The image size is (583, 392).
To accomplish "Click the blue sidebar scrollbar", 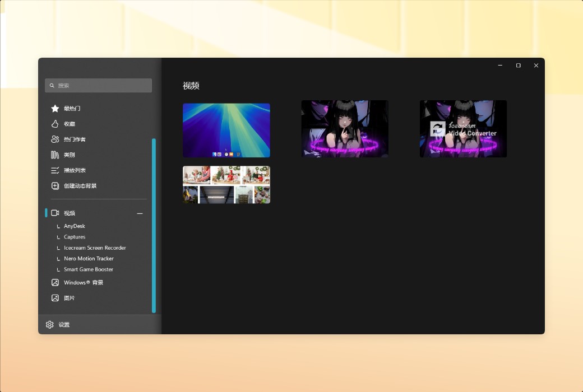I will pyautogui.click(x=153, y=224).
